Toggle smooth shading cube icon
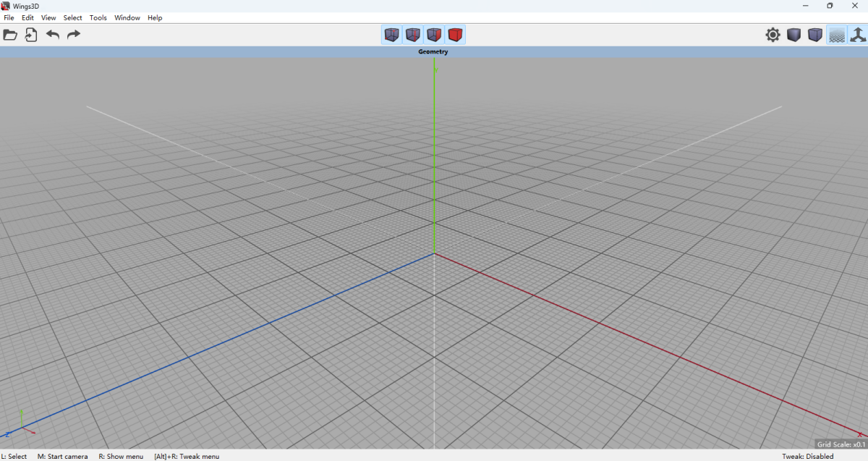This screenshot has height=461, width=868. pos(794,35)
